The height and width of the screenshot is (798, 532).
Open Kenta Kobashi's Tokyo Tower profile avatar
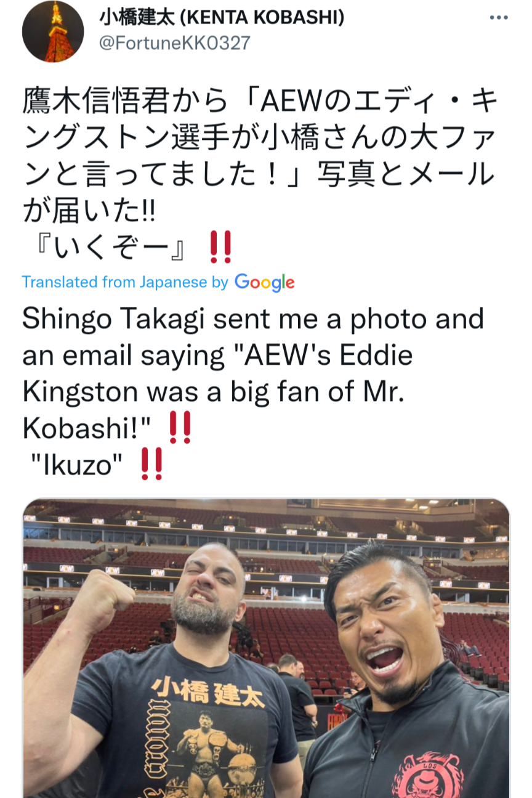[x=52, y=31]
